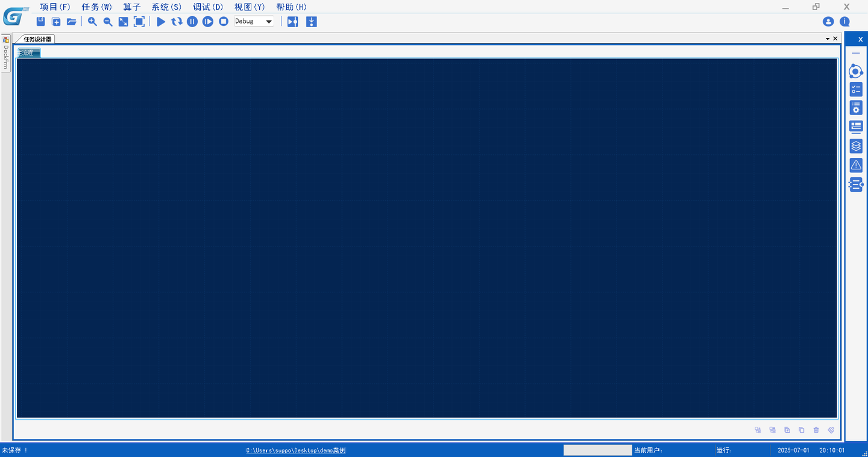Open the 系统(S) menu
868x457 pixels.
[166, 7]
